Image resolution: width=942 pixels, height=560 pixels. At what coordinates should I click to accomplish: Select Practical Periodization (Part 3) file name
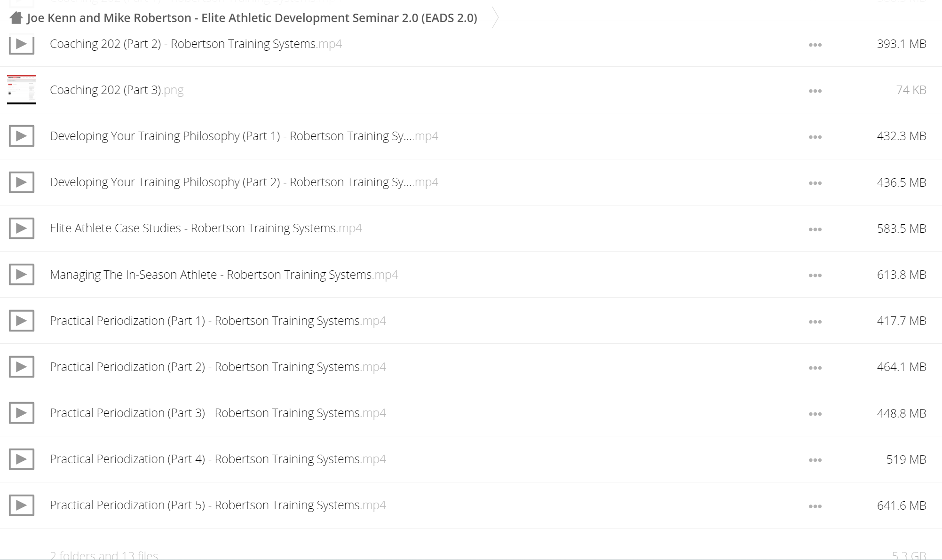point(218,413)
